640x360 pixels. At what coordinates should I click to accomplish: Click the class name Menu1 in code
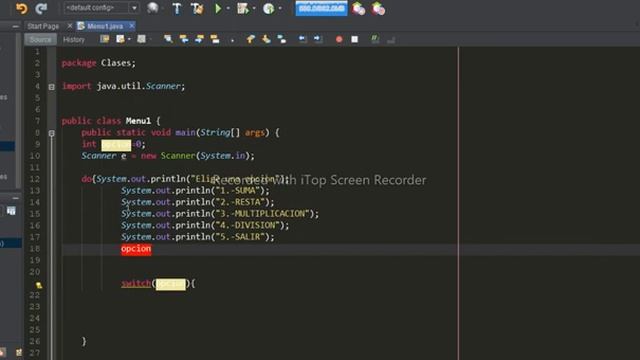pyautogui.click(x=138, y=121)
